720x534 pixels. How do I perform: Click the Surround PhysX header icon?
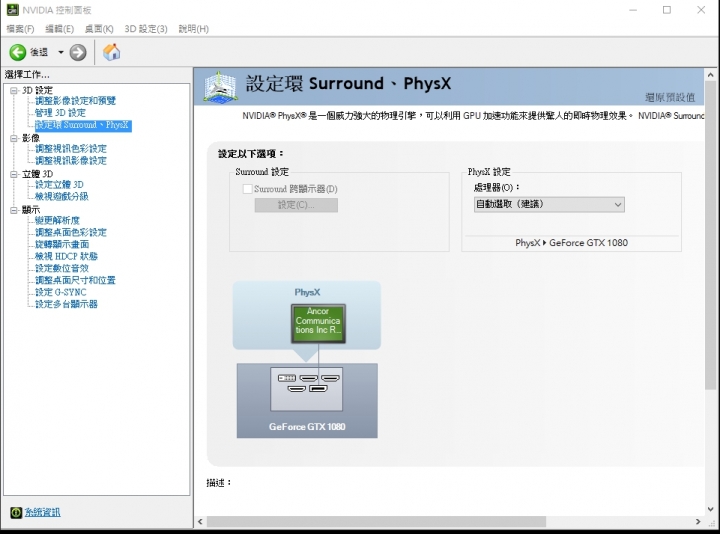(x=220, y=87)
